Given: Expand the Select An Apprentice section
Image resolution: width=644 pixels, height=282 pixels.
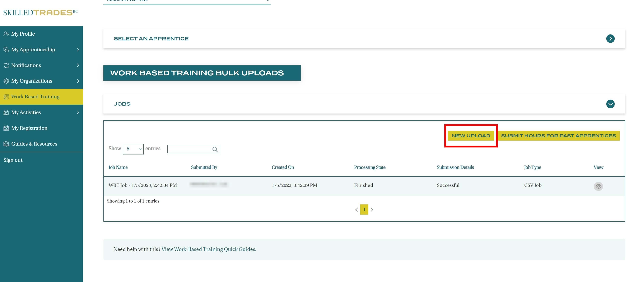Looking at the screenshot, I should [x=610, y=38].
